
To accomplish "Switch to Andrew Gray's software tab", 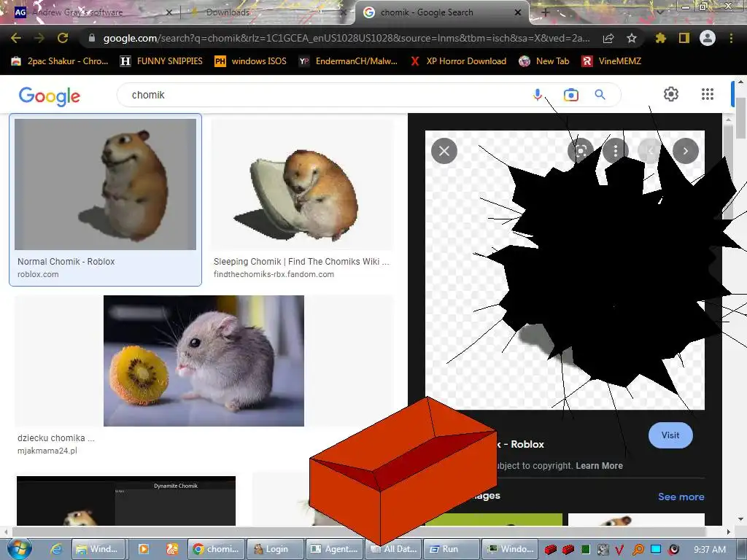I will pos(90,12).
